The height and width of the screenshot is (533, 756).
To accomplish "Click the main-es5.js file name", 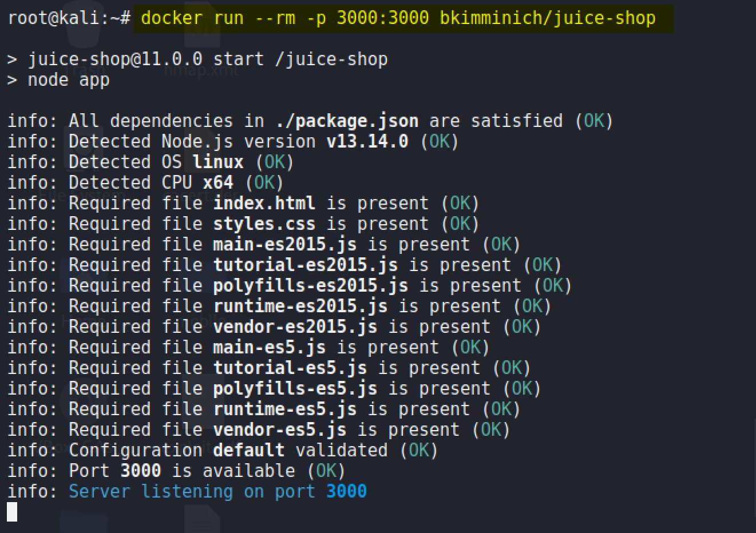I will 270,348.
